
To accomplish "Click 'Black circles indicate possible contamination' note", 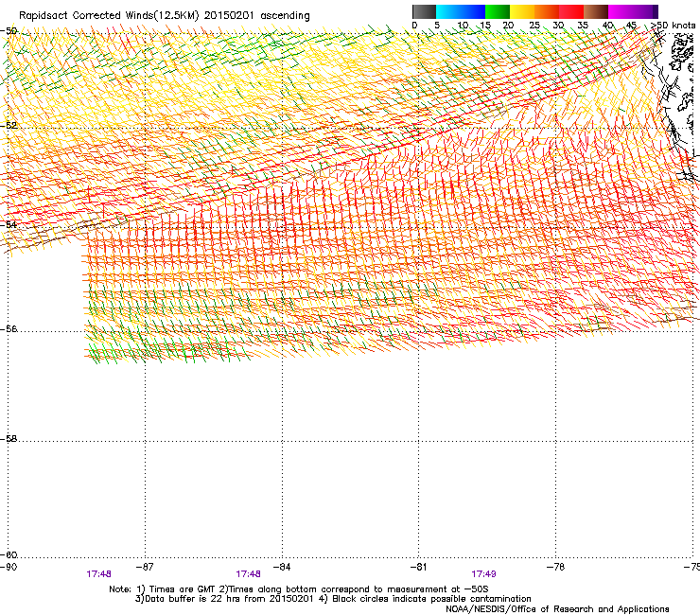I will [x=431, y=599].
